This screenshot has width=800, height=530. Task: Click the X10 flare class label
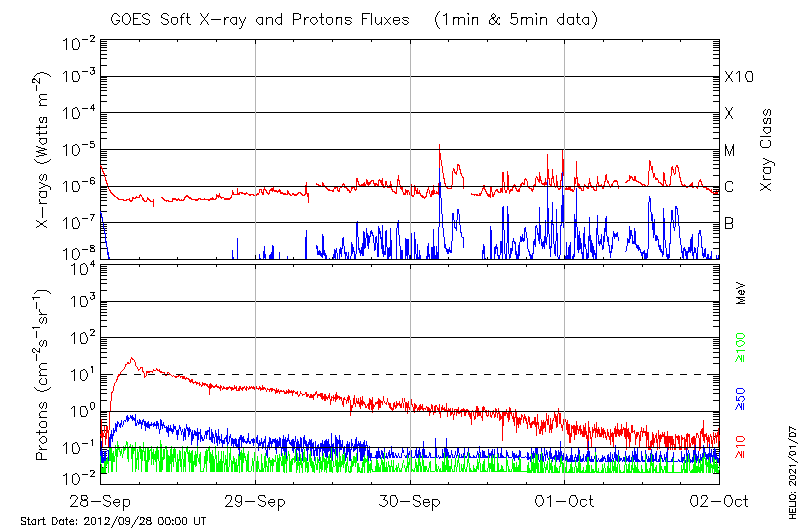click(x=738, y=77)
